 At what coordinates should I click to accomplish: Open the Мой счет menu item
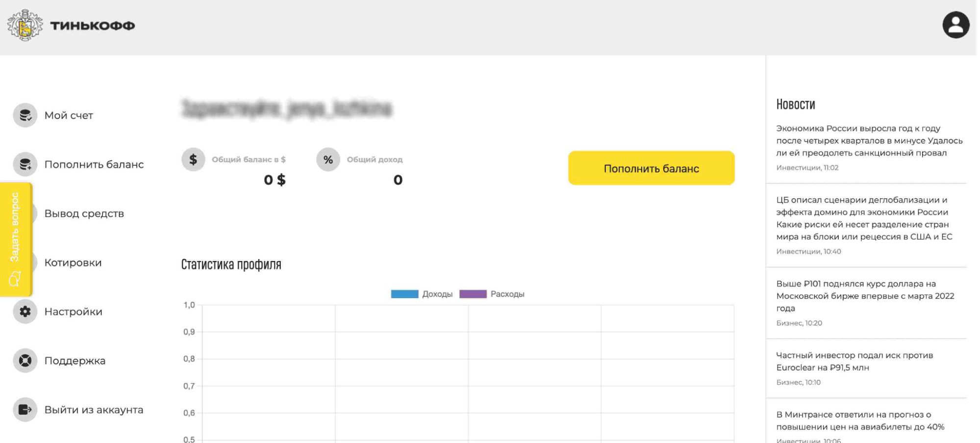pos(69,115)
